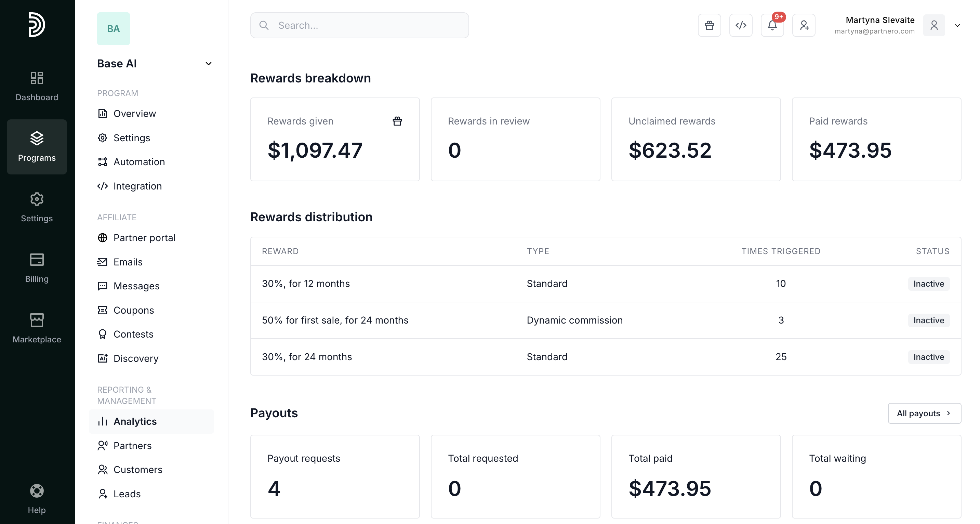Image resolution: width=980 pixels, height=524 pixels.
Task: Select the 50% for first sale reward row
Action: (335, 320)
